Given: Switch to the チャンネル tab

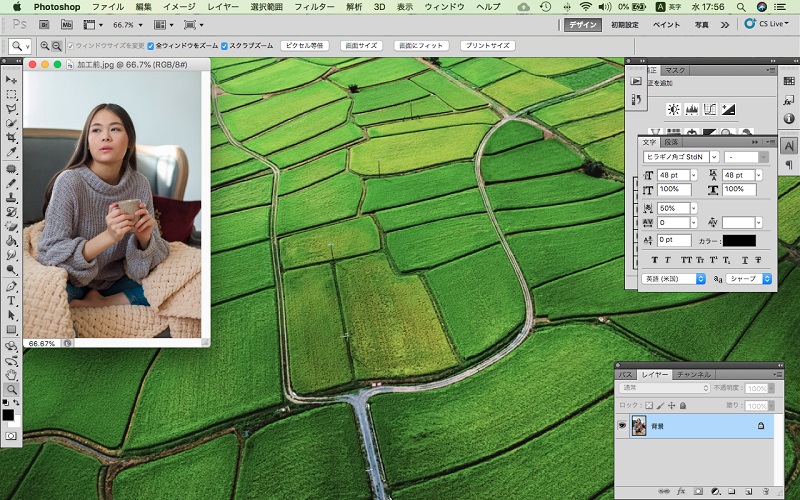Looking at the screenshot, I should point(693,374).
